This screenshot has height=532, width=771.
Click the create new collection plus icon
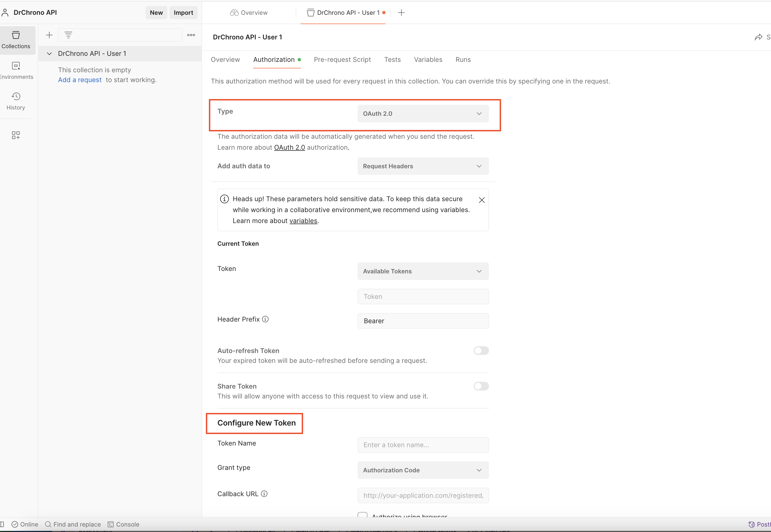49,35
